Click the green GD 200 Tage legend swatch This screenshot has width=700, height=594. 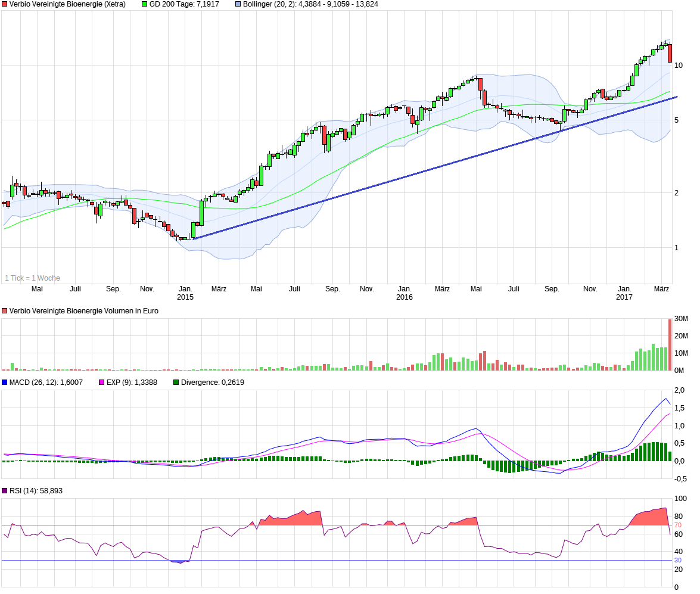click(144, 4)
